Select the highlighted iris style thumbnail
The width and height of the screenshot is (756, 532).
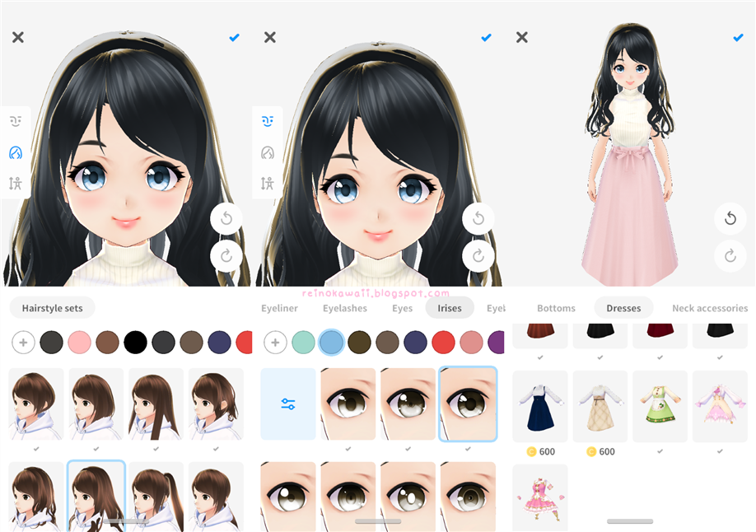pos(468,404)
